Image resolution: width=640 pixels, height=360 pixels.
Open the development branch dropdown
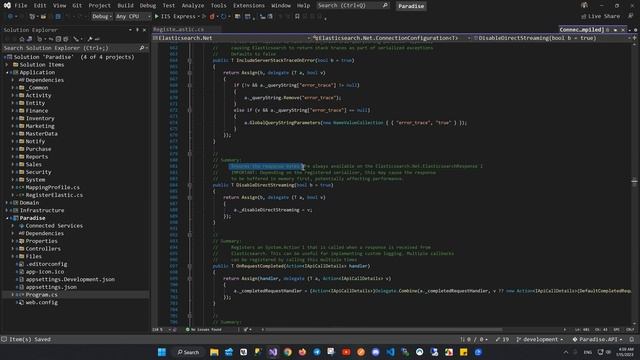tap(540, 339)
